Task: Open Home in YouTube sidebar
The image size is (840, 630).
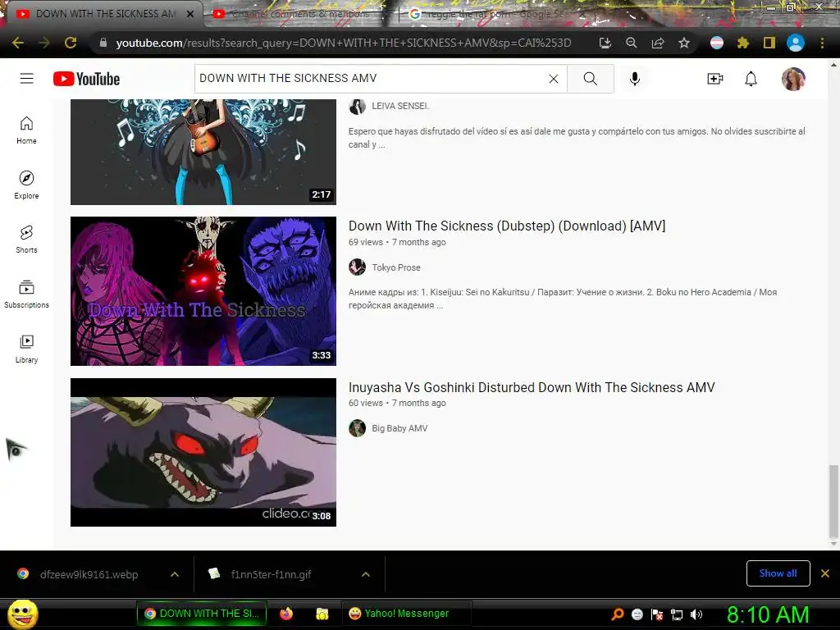Action: tap(26, 130)
